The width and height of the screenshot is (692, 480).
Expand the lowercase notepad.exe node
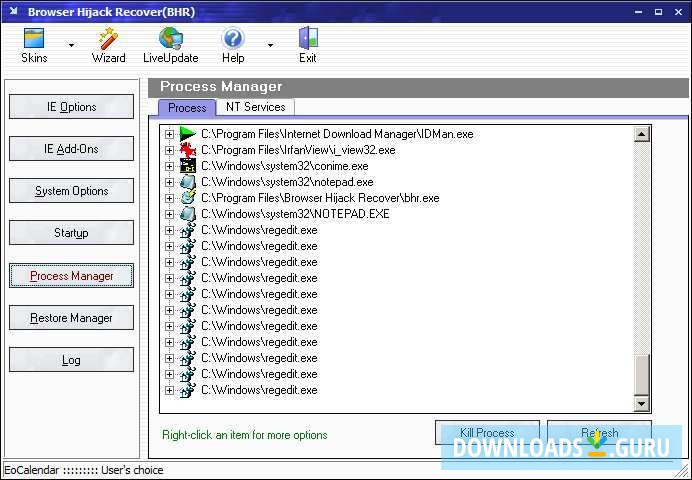(x=169, y=182)
